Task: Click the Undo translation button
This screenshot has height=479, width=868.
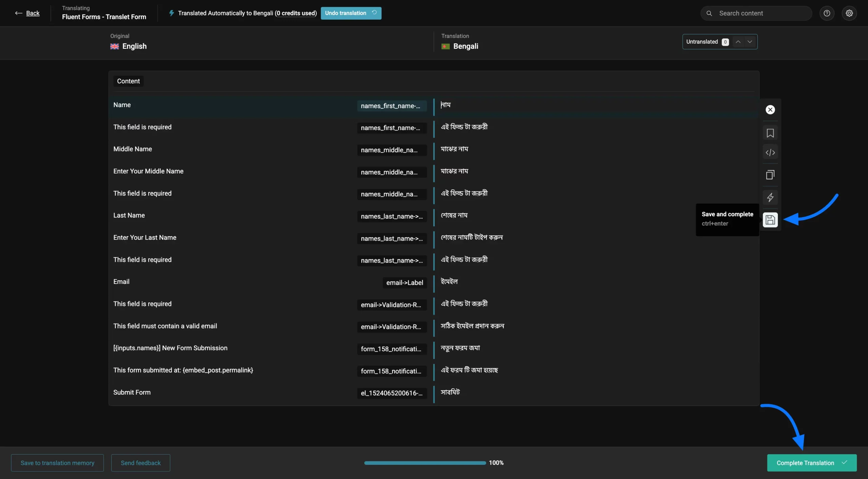Action: [351, 13]
